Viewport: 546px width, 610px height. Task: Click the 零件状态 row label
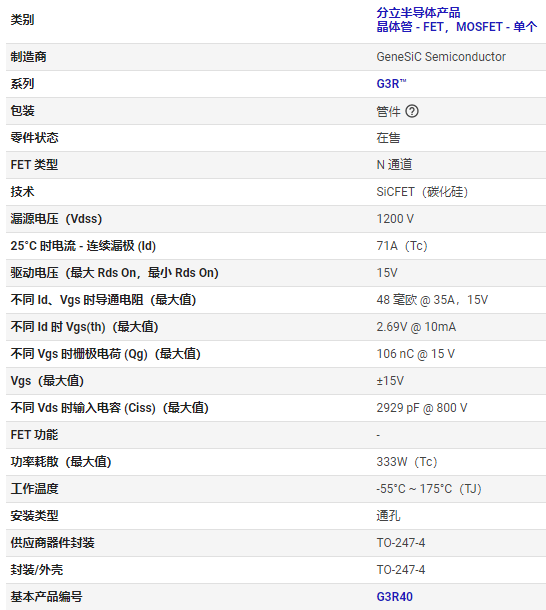35,138
